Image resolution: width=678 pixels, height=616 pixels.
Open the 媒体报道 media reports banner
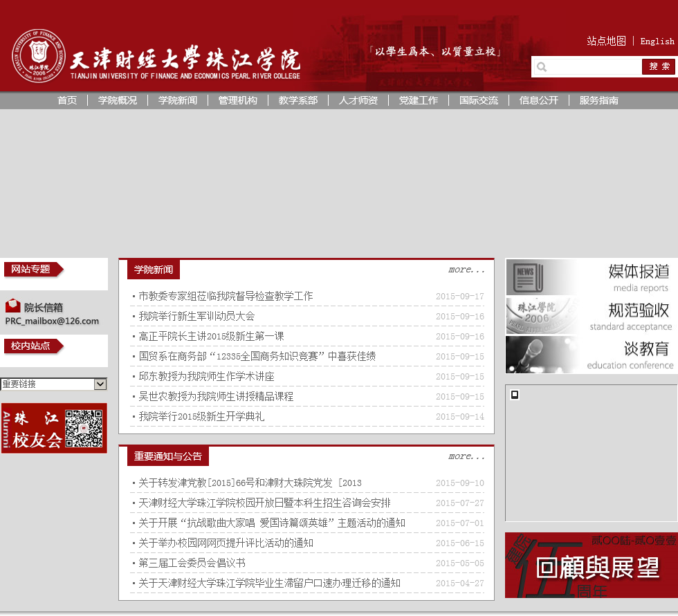click(592, 277)
